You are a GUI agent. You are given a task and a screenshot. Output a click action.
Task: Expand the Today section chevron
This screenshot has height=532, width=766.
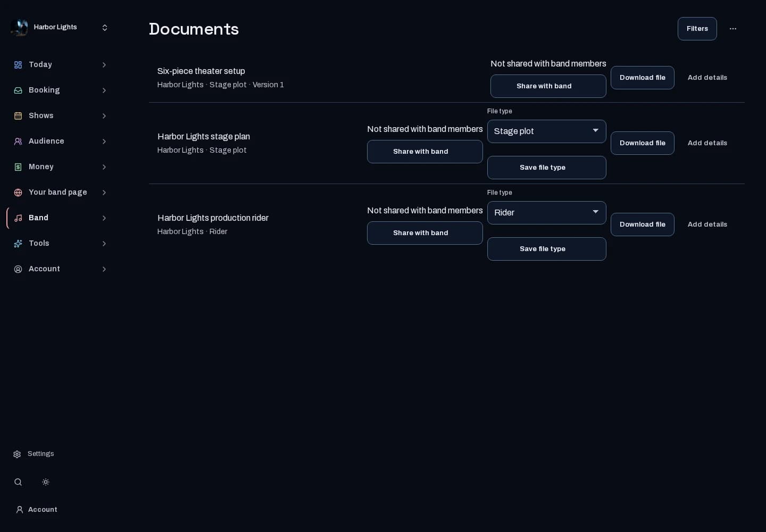[x=104, y=65]
